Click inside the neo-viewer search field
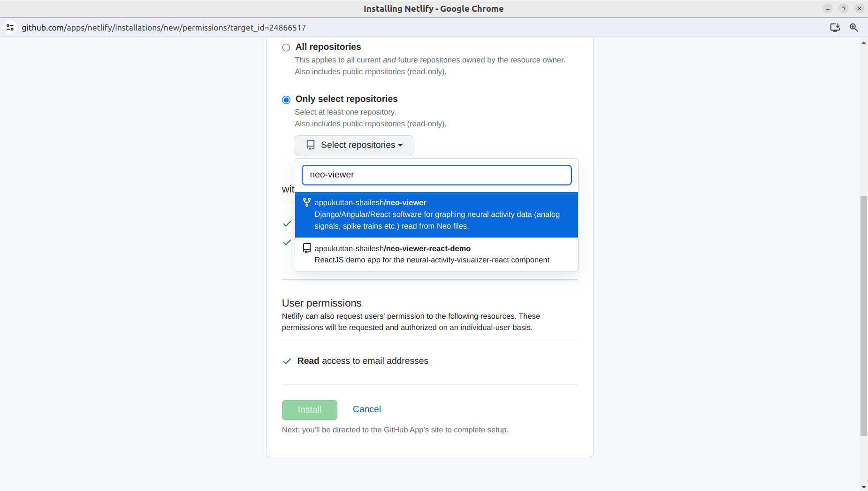 (x=436, y=175)
